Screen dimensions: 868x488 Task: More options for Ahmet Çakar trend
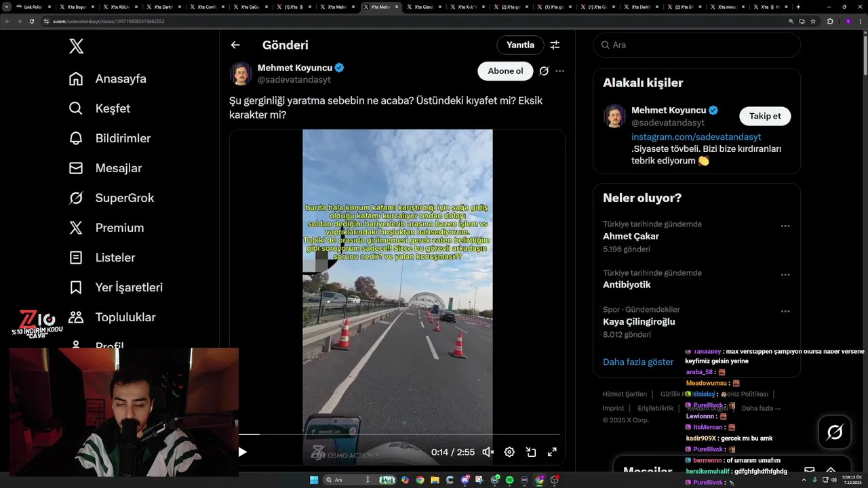pyautogui.click(x=785, y=226)
